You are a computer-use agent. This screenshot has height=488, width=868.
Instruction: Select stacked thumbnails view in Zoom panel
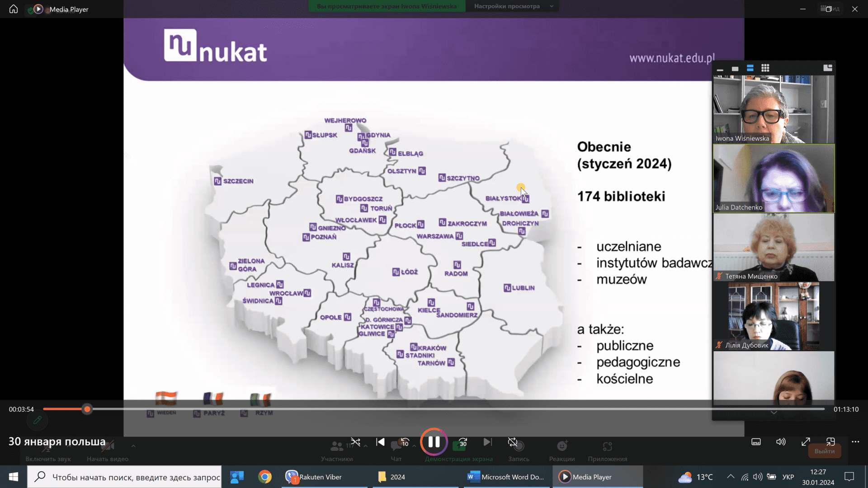tap(750, 68)
